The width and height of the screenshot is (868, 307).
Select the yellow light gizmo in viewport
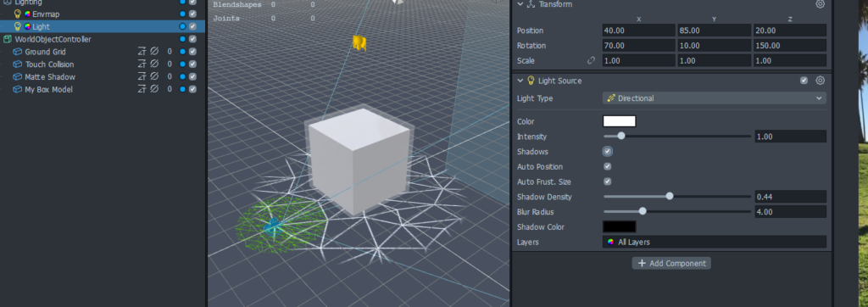coord(359,42)
